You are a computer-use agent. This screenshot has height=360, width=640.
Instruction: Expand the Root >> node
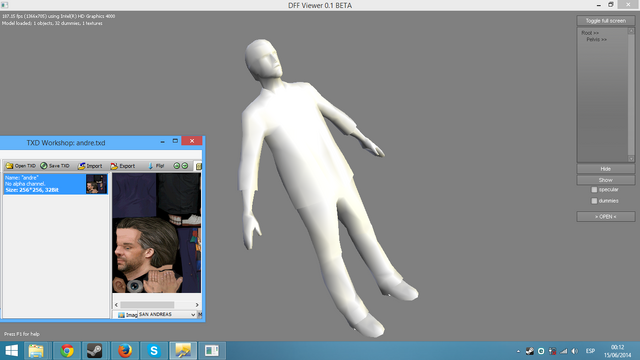click(x=590, y=33)
